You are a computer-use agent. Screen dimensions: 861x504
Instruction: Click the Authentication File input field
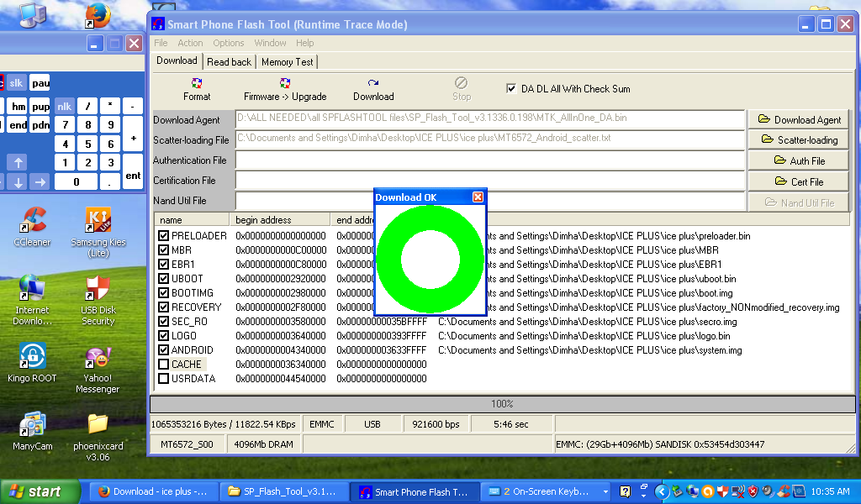(x=490, y=160)
